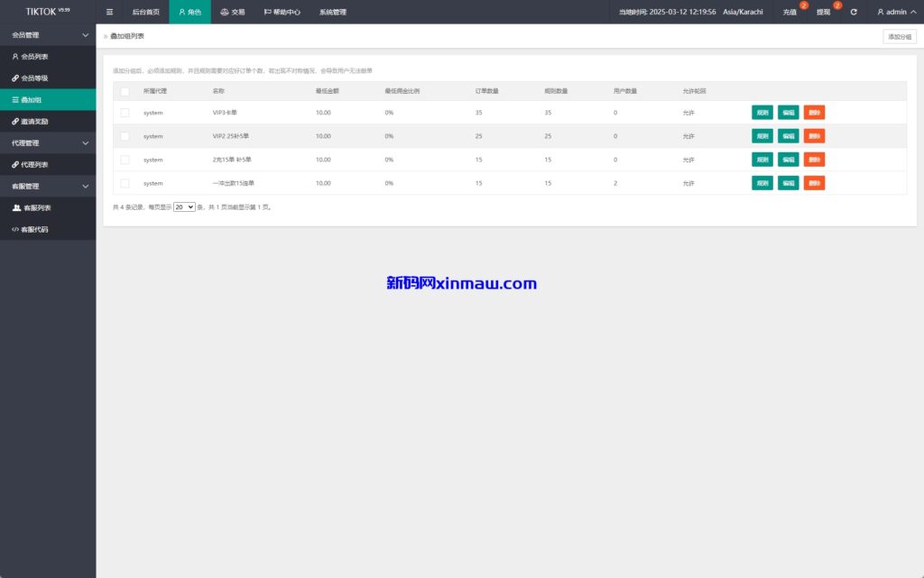Image resolution: width=924 pixels, height=578 pixels.
Task: Open the 系统管理 top menu
Action: 332,12
